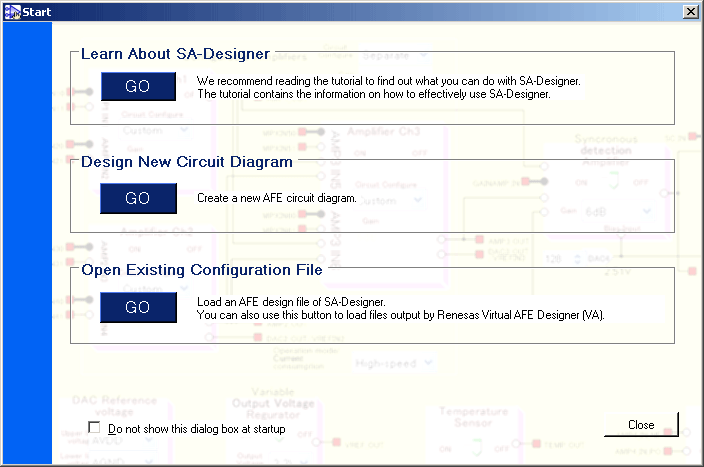704x467 pixels.
Task: Click GO under Design New Circuit Diagram
Action: (x=138, y=198)
